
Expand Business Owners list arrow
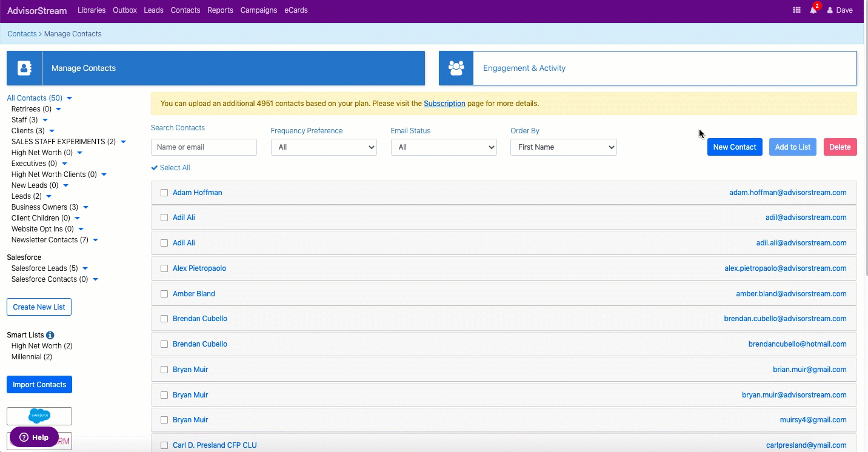pos(85,207)
